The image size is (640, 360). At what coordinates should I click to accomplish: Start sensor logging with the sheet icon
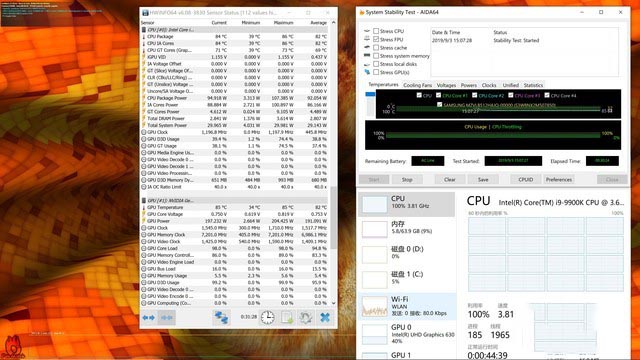(x=287, y=318)
